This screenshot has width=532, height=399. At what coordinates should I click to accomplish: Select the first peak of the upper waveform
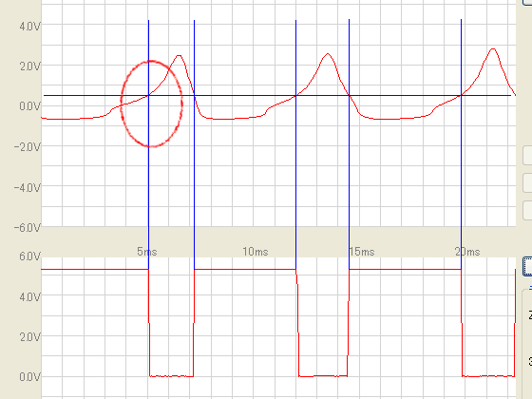[179, 56]
